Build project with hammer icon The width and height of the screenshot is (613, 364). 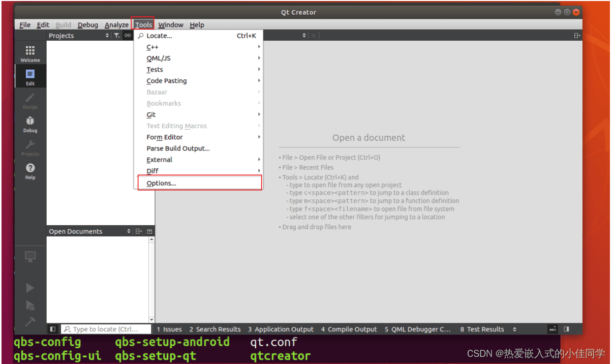click(30, 321)
